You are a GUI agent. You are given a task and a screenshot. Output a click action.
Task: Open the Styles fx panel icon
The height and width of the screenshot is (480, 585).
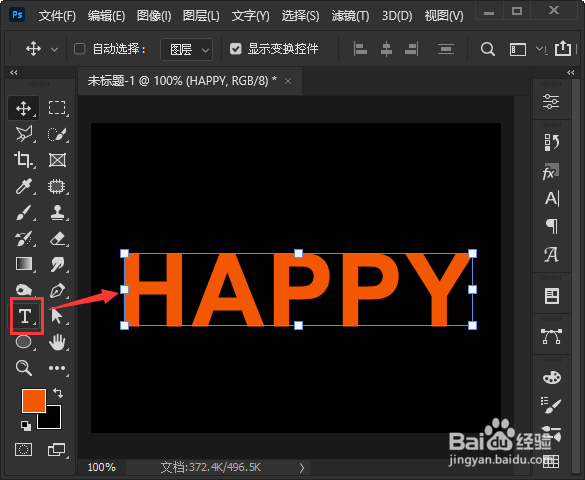click(x=551, y=172)
